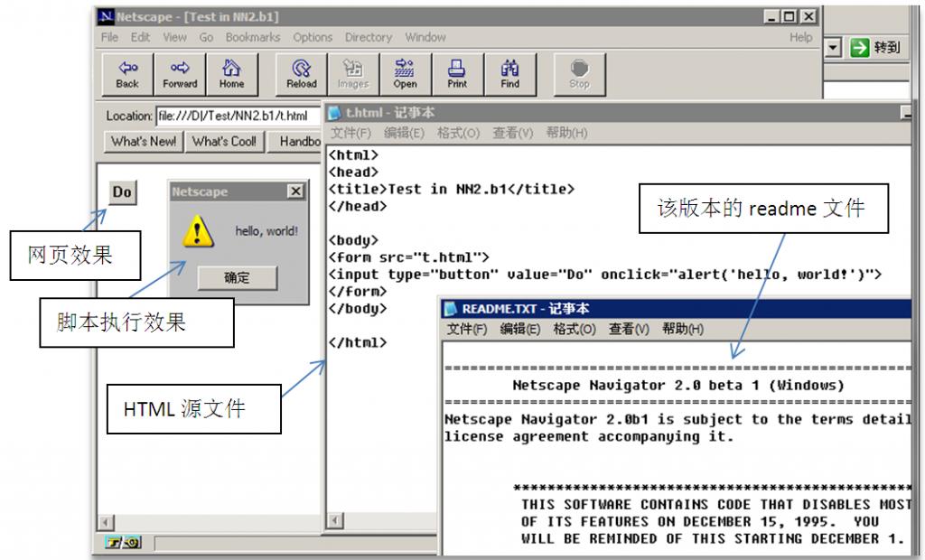Go Home using the Netscape toolbar
Screen dimensions: 925x560
(x=232, y=74)
